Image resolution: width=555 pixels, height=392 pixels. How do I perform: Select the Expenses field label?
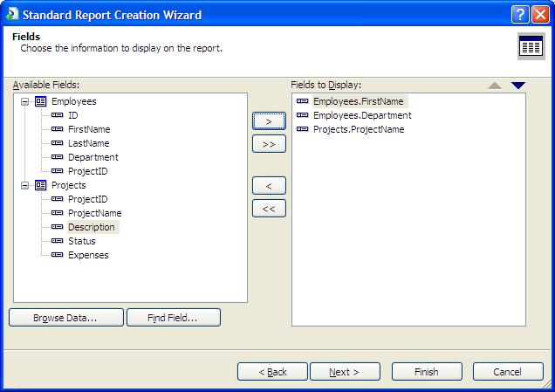[x=88, y=255]
